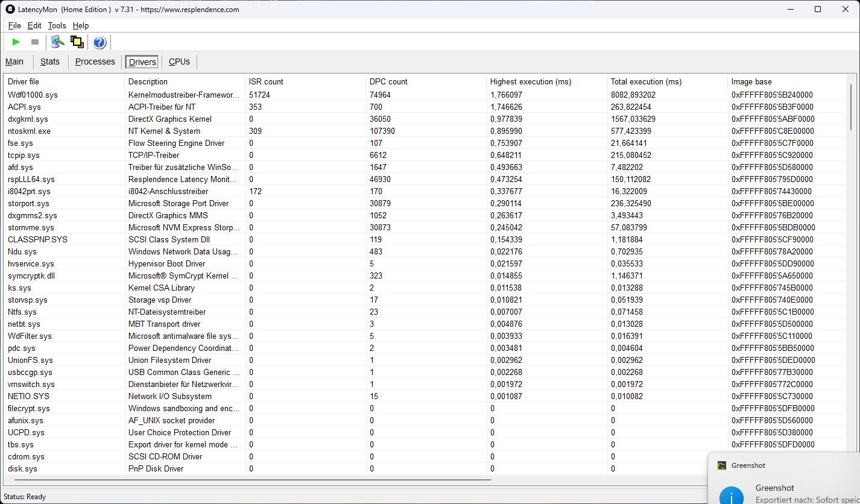The height and width of the screenshot is (504, 860).
Task: Select the Drivers tab
Action: point(143,61)
